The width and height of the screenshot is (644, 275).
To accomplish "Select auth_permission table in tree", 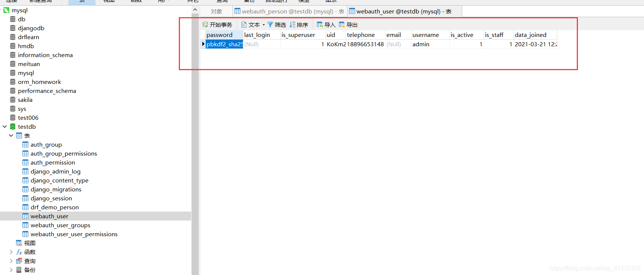I will pos(53,162).
